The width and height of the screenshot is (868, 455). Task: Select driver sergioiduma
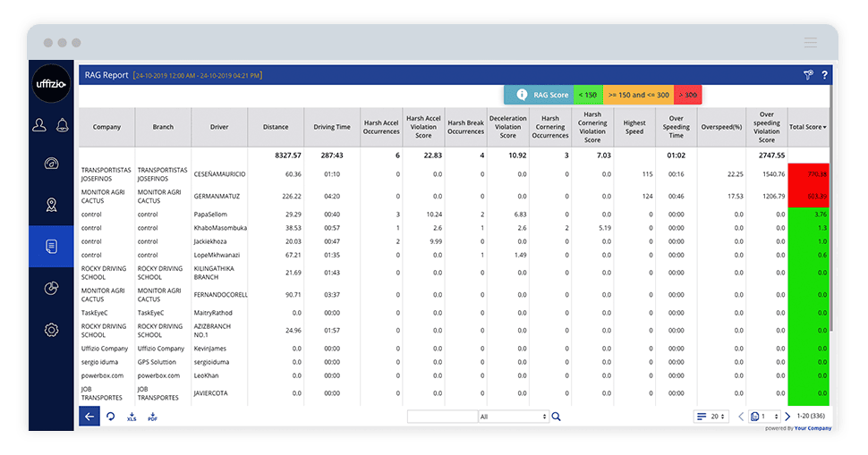coord(211,362)
